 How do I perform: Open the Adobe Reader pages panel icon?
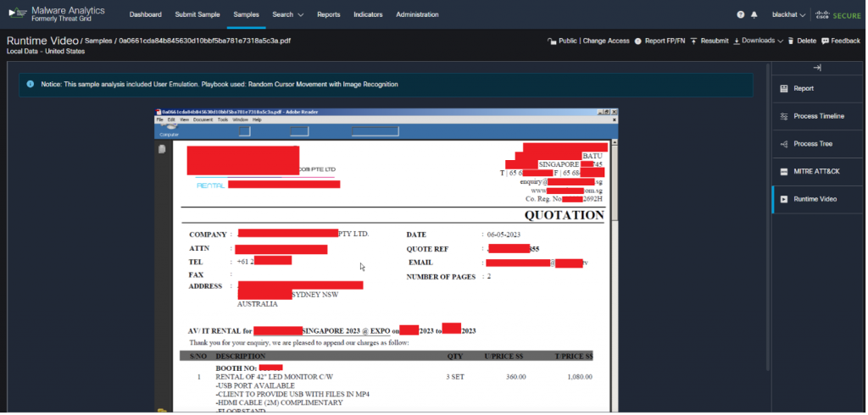pos(161,150)
